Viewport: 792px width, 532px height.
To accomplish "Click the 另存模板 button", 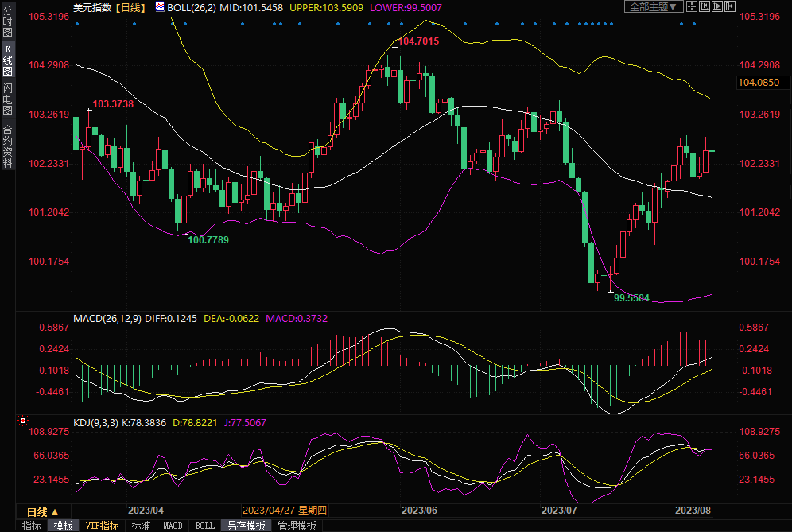I will [x=246, y=526].
